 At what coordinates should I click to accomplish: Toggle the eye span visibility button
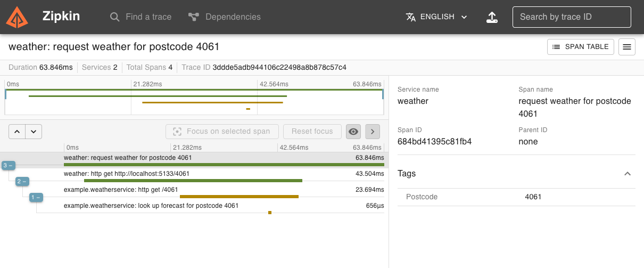(x=353, y=131)
